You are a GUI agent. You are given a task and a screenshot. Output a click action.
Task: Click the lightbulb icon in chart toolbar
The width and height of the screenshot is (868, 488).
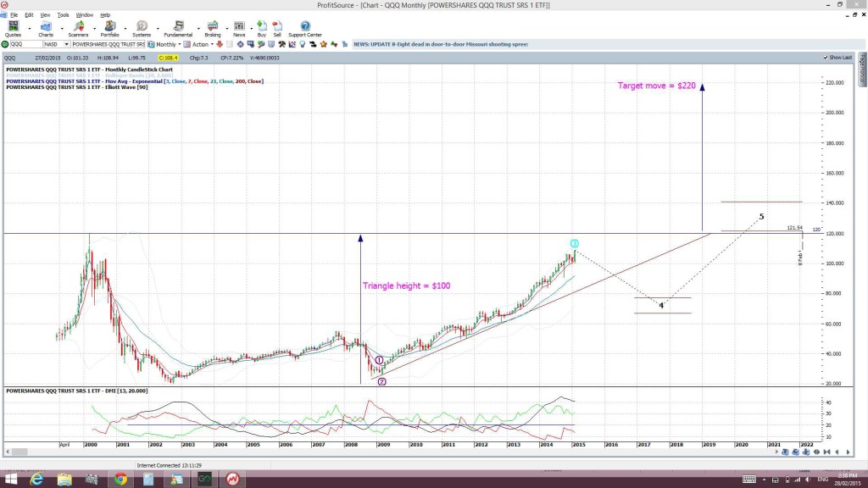click(x=303, y=44)
